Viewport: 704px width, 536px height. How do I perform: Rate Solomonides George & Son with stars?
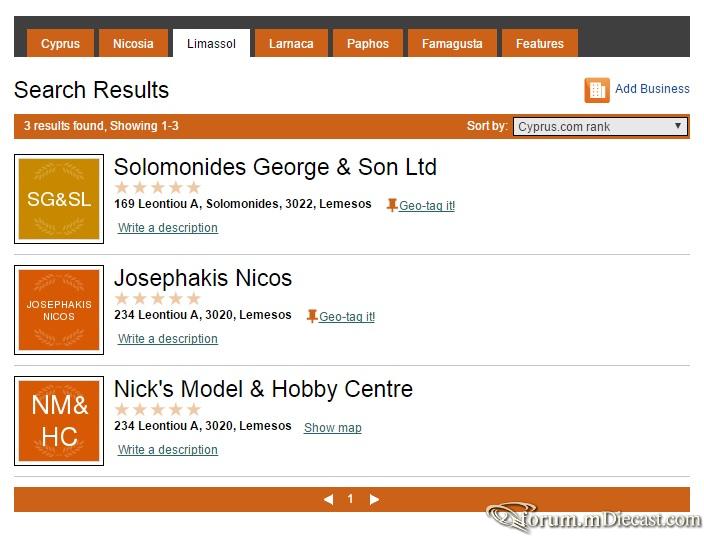157,187
